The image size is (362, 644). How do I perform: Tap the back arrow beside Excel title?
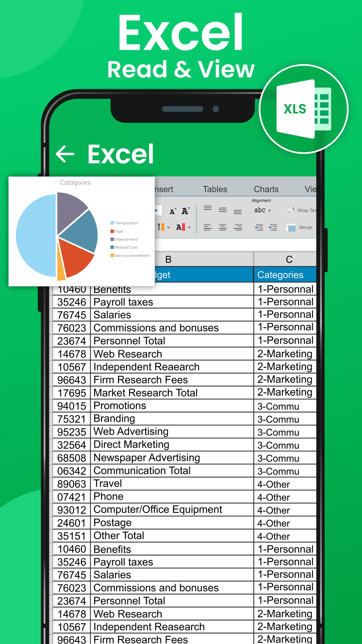pos(65,154)
